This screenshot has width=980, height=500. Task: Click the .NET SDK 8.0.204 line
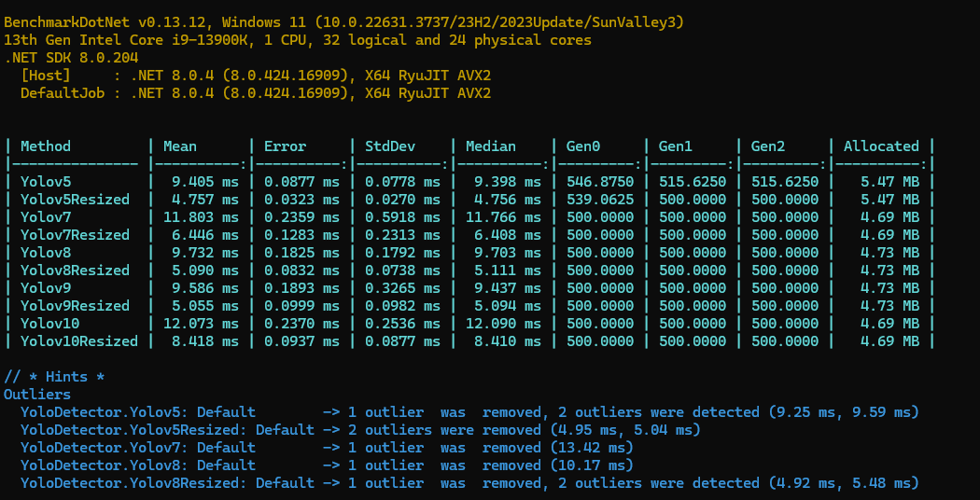pos(71,58)
